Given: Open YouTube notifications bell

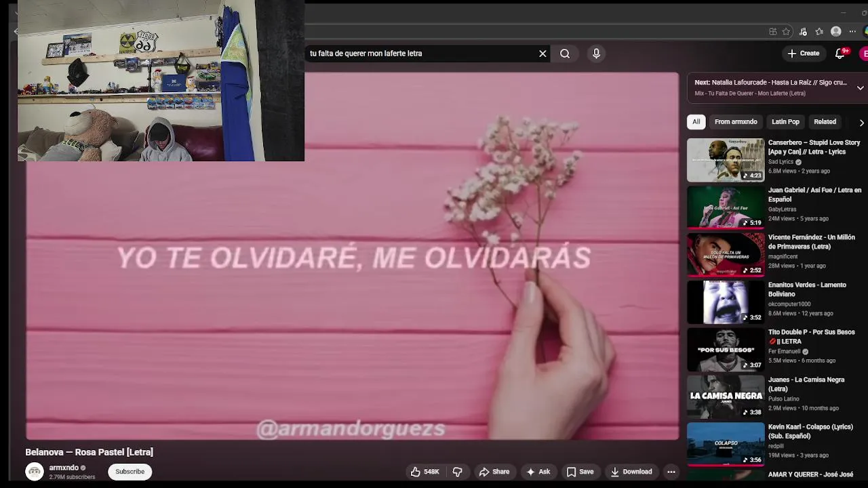Looking at the screenshot, I should click(840, 54).
